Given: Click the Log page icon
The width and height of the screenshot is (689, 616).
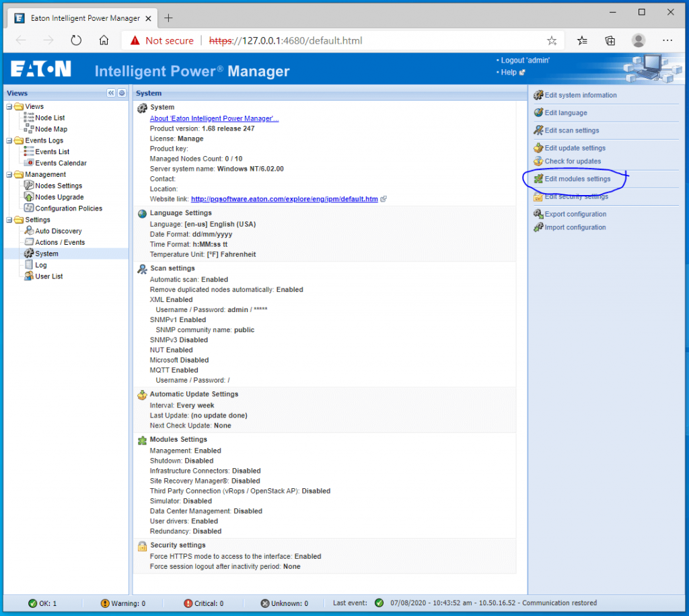Looking at the screenshot, I should pyautogui.click(x=29, y=265).
